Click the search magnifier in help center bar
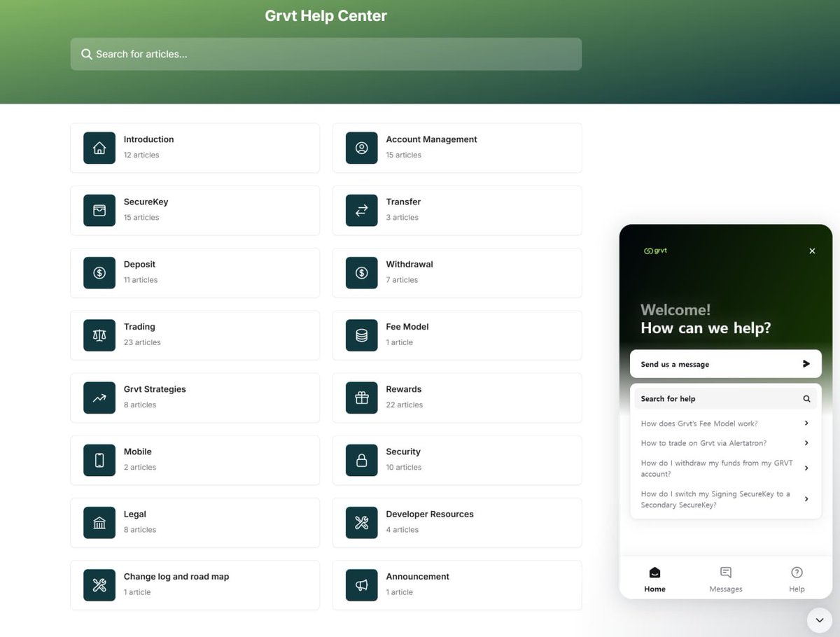 point(87,54)
